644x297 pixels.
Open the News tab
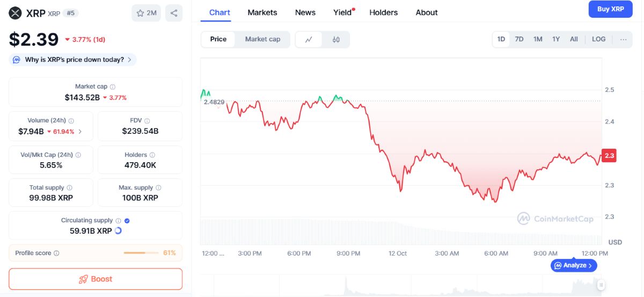click(305, 12)
